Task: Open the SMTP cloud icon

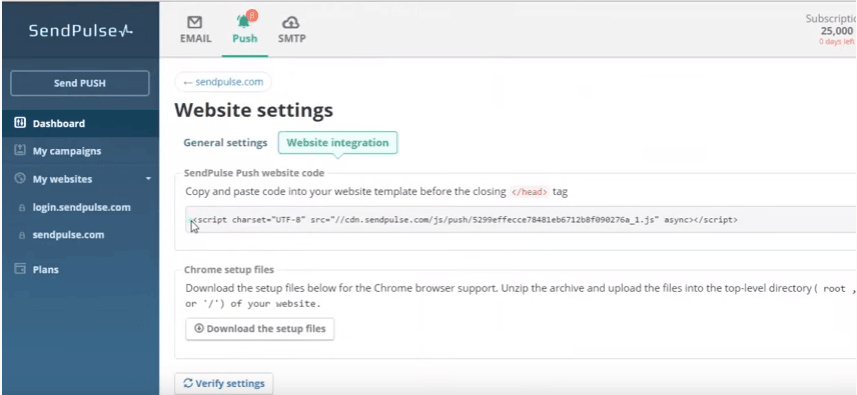Action: (291, 22)
